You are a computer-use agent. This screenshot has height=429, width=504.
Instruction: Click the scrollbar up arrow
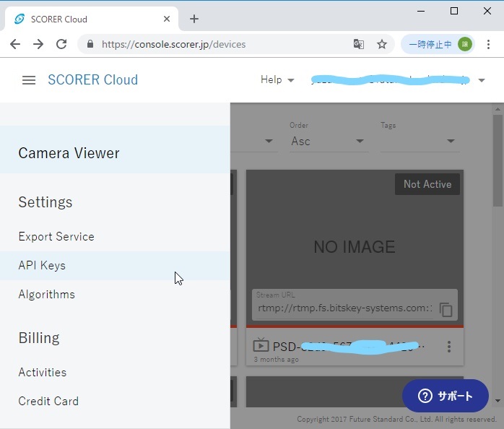point(498,109)
